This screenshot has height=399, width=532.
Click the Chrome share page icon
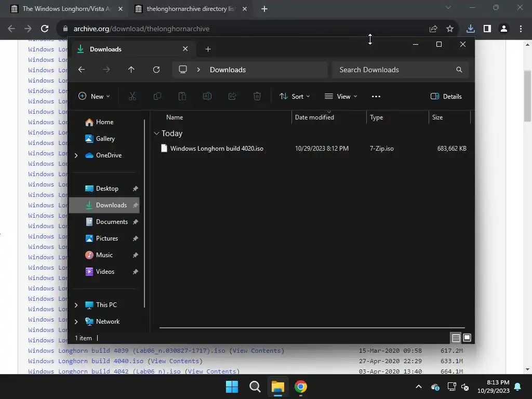pos(433,29)
